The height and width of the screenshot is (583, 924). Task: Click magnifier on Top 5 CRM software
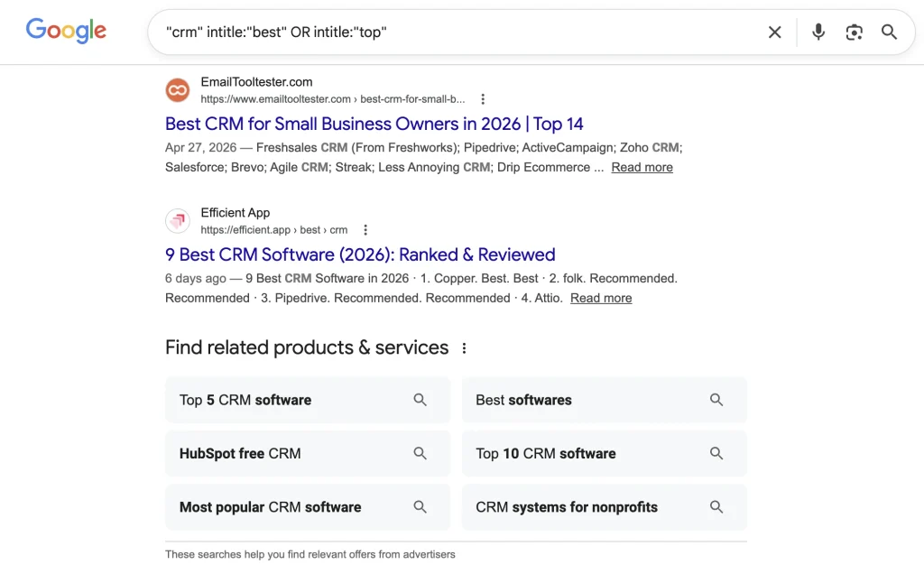coord(420,400)
